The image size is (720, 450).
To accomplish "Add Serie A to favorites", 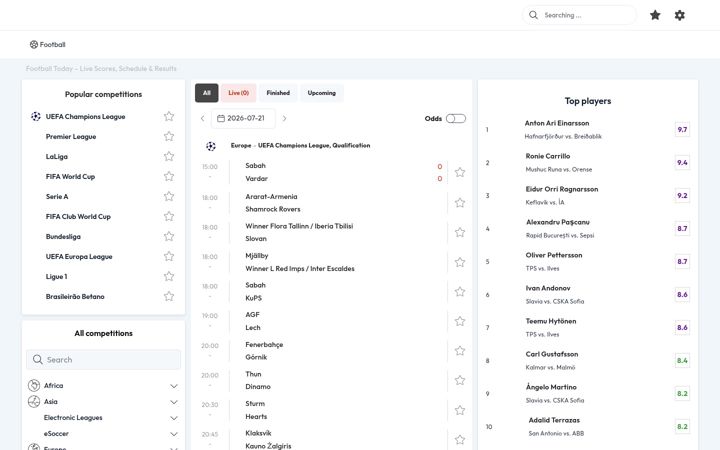I will pos(169,196).
